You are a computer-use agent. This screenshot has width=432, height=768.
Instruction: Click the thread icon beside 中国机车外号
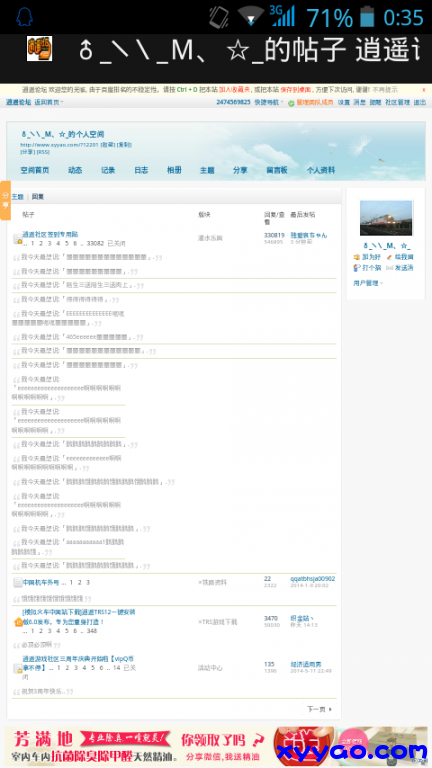point(17,583)
